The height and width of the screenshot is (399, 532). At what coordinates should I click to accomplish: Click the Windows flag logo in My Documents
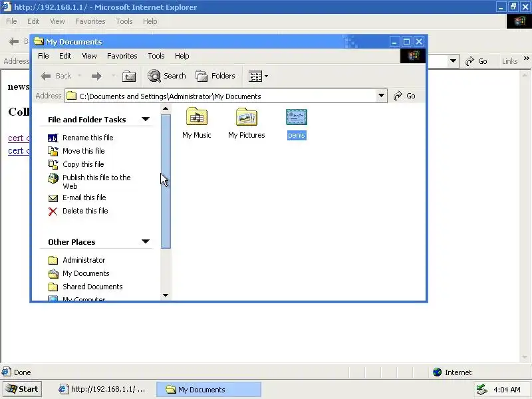[x=413, y=56]
